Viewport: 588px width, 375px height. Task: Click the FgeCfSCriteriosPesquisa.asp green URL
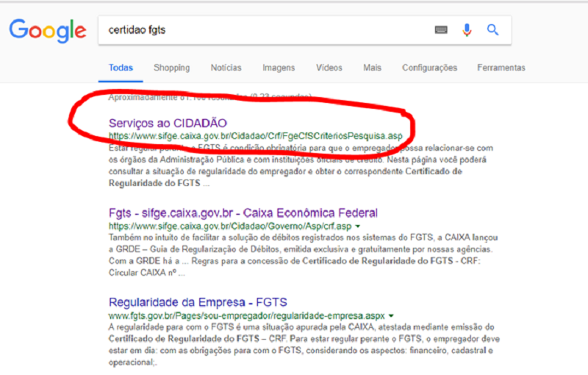[x=256, y=136]
